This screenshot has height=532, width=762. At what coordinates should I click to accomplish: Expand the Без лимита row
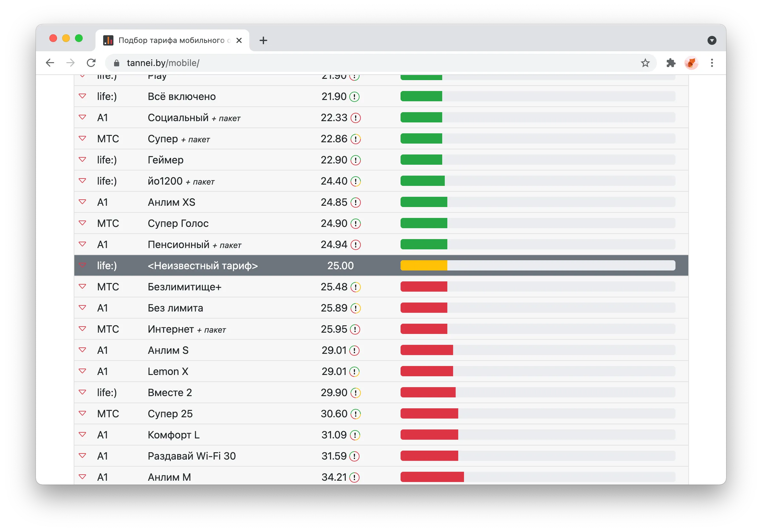(82, 308)
